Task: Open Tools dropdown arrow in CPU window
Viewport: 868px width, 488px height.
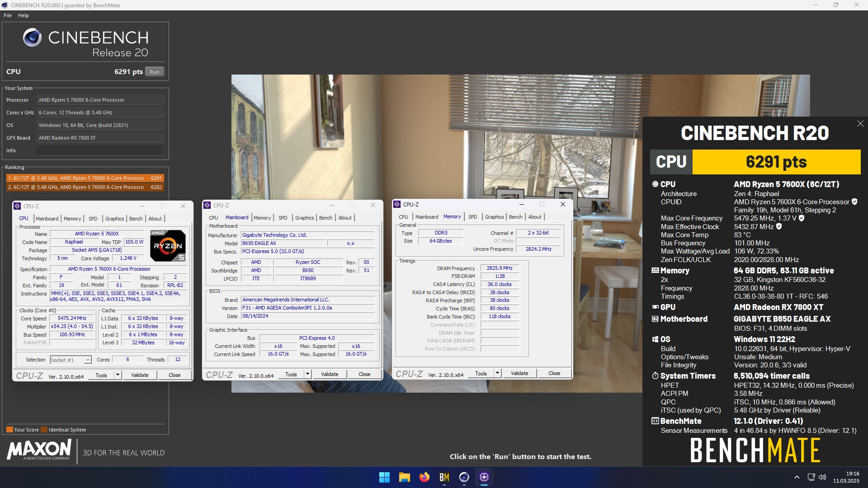Action: pyautogui.click(x=118, y=375)
